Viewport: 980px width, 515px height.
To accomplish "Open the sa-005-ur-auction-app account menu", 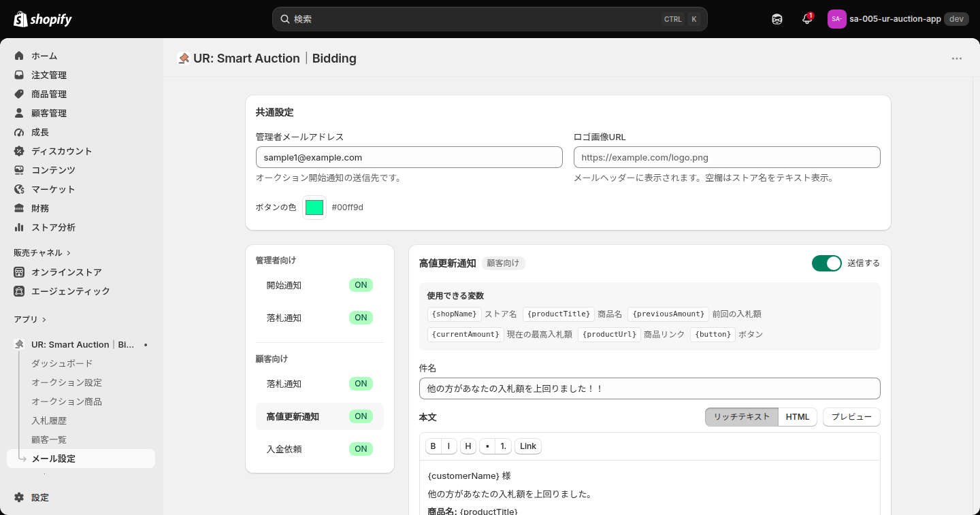I will click(898, 19).
